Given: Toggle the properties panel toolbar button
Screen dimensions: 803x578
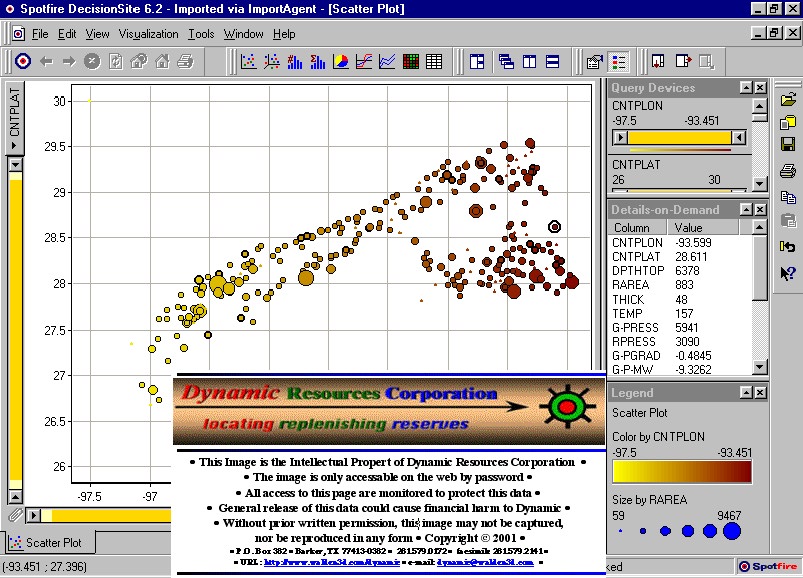Looking at the screenshot, I should 595,62.
